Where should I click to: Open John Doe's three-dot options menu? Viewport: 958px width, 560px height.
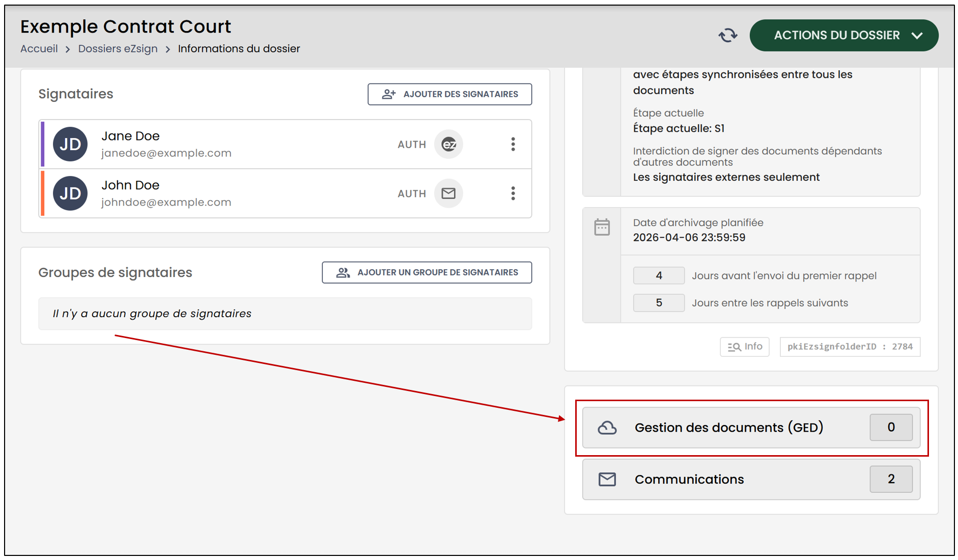pyautogui.click(x=513, y=193)
